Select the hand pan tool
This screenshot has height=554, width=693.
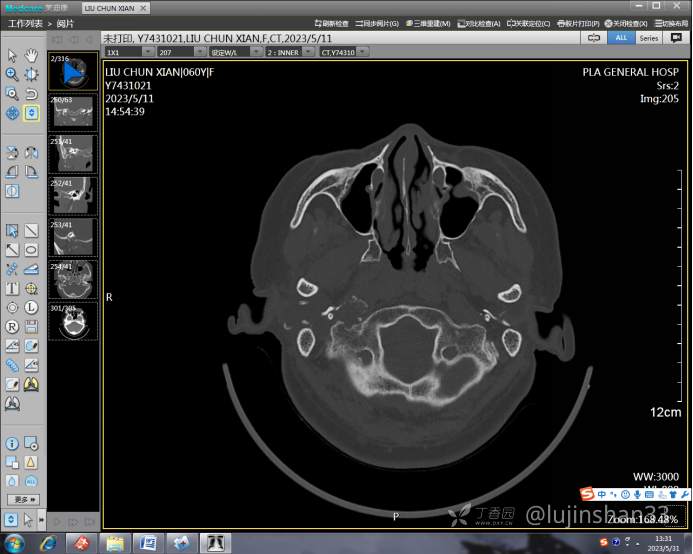pyautogui.click(x=31, y=55)
